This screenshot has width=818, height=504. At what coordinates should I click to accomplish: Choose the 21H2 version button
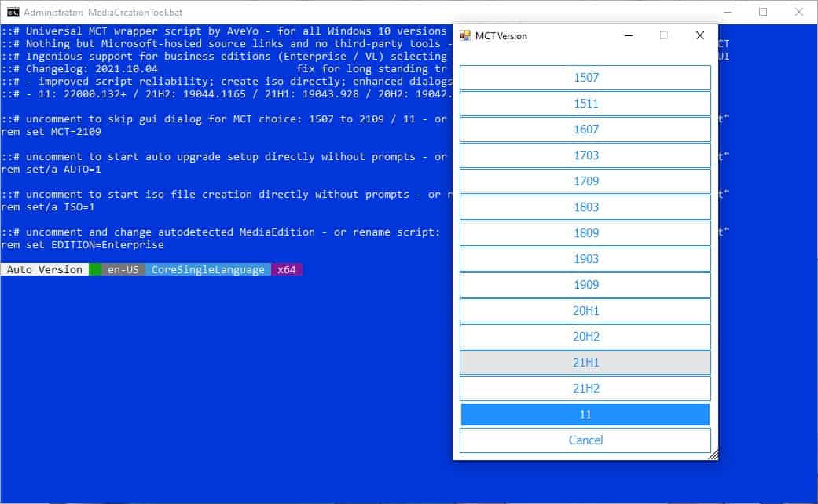[x=585, y=389]
